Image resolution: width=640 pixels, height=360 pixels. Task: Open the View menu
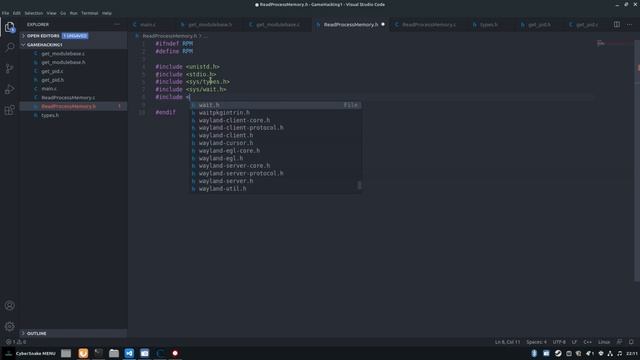point(51,13)
